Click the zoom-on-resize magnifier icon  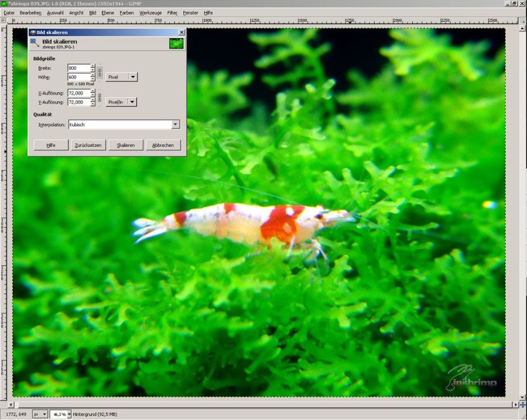pyautogui.click(x=522, y=20)
